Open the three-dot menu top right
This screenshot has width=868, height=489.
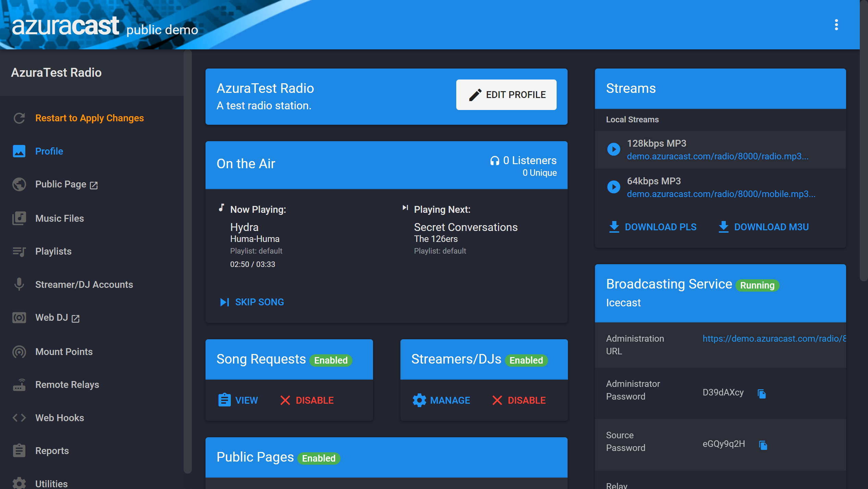[x=836, y=25]
